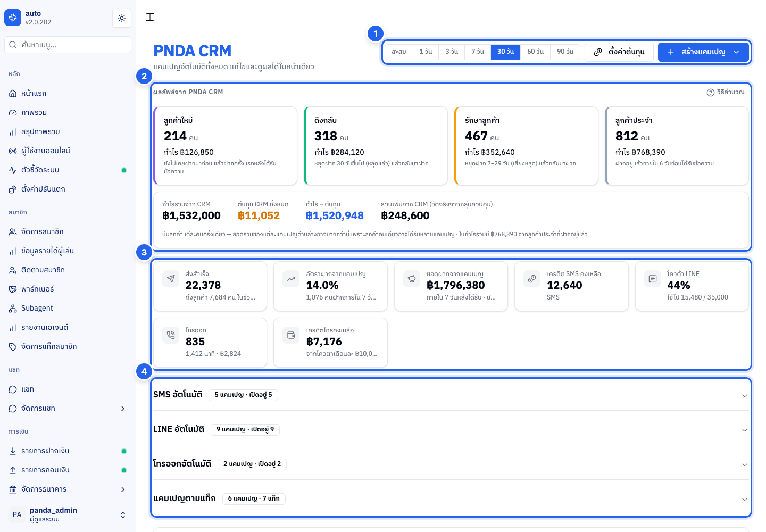The height and width of the screenshot is (532, 766).
Task: Open จัดการสมาชิก users icon
Action: (13, 232)
